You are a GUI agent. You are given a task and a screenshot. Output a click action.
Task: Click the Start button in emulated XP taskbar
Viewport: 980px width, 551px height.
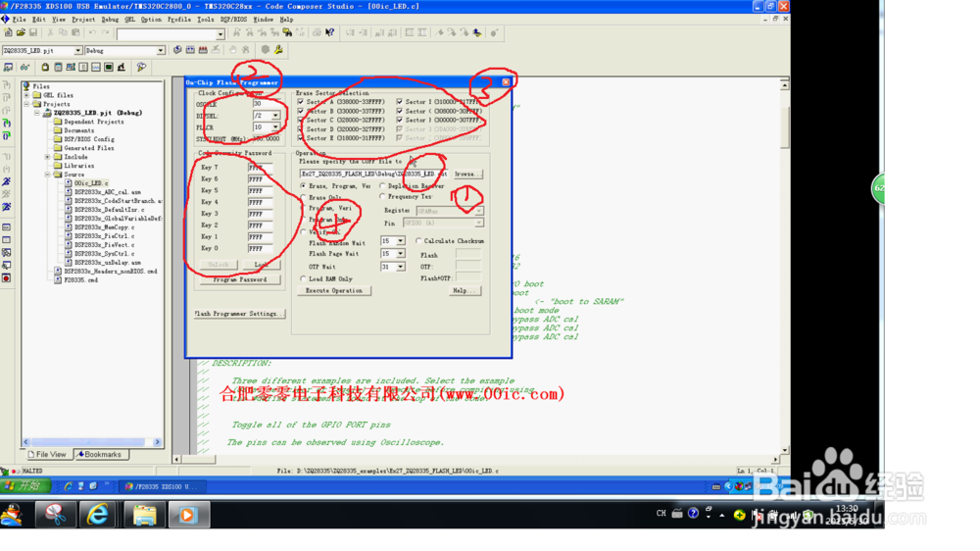[x=25, y=486]
